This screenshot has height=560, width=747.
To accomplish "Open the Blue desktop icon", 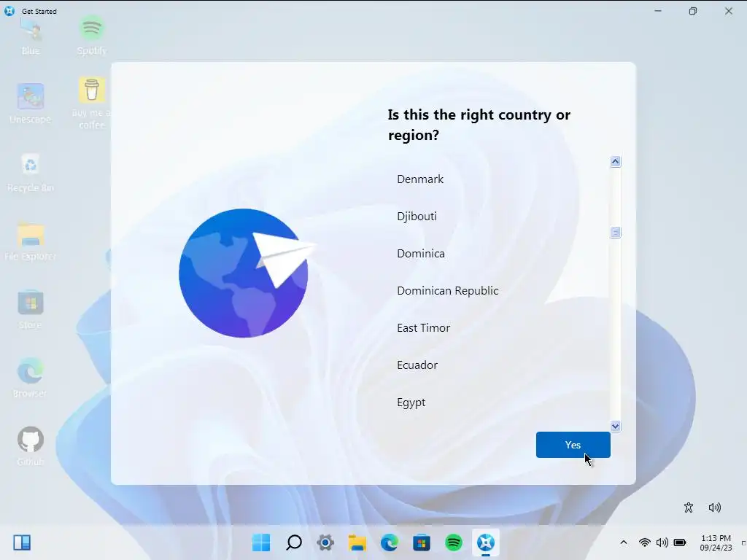I will [x=31, y=37].
